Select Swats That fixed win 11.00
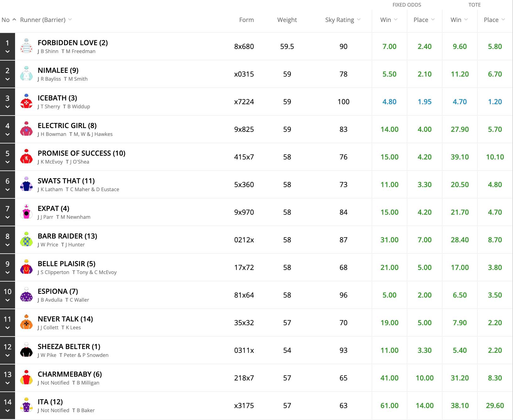 tap(389, 185)
